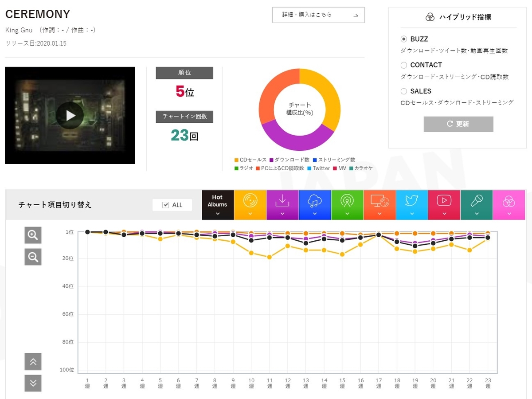The width and height of the screenshot is (532, 399).
Task: Zoom in on the chart graph
Action: pos(33,235)
